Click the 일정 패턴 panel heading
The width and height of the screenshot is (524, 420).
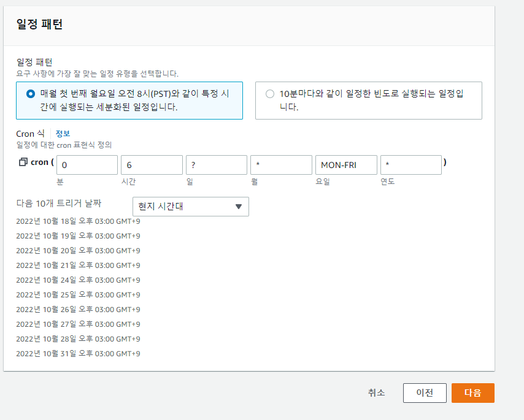click(39, 24)
